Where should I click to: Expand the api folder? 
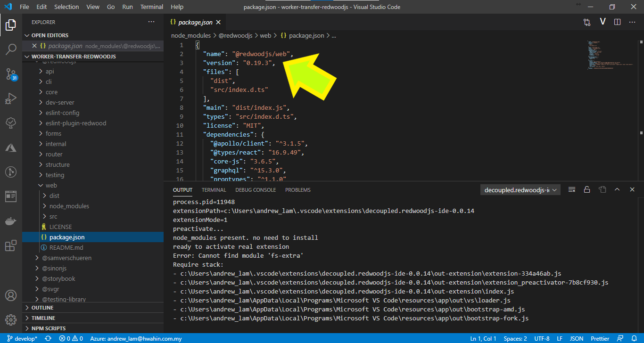pos(93,71)
